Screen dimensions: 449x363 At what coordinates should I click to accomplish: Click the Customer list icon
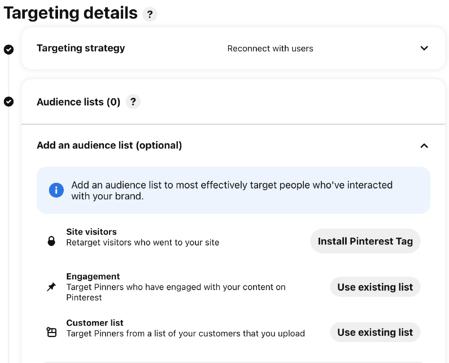(51, 332)
